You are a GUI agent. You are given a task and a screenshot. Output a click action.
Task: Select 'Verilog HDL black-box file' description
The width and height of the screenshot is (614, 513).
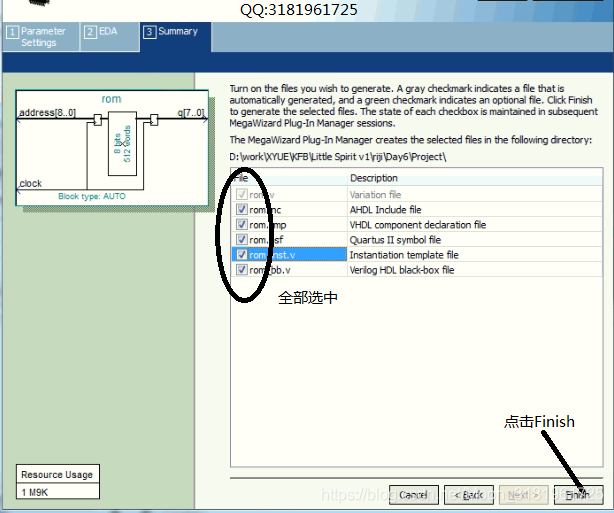[402, 270]
